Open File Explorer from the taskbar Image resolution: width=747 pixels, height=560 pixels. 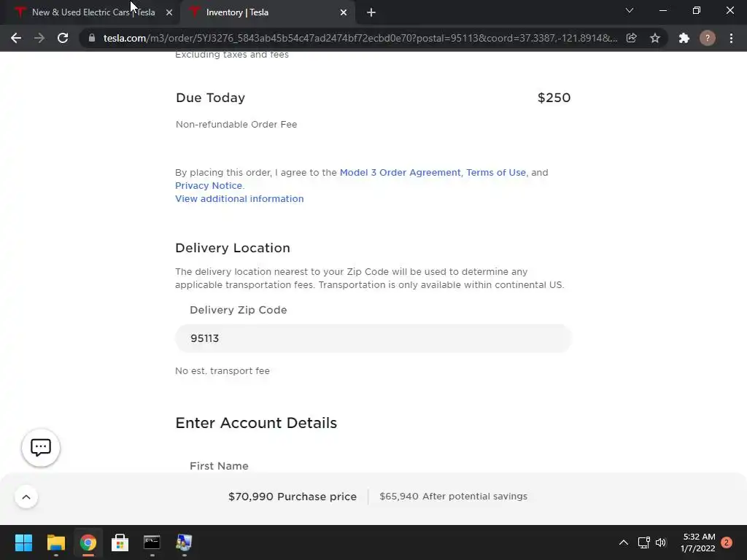[55, 542]
